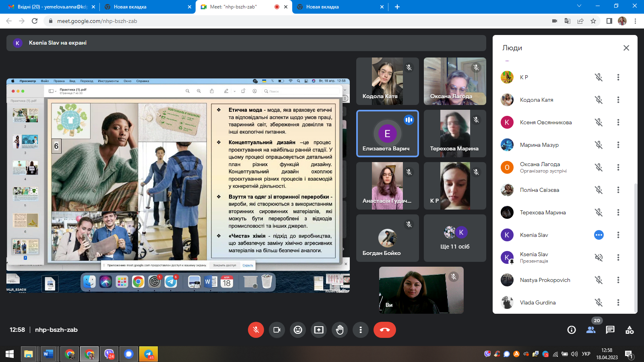Click muted mic icon for Ксеня Овсянникова
Image resolution: width=644 pixels, height=362 pixels.
point(599,122)
